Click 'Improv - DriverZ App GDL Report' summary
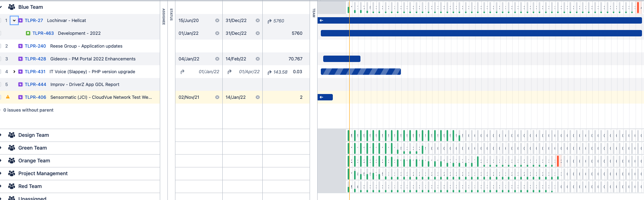This screenshot has width=644, height=200. [85, 84]
